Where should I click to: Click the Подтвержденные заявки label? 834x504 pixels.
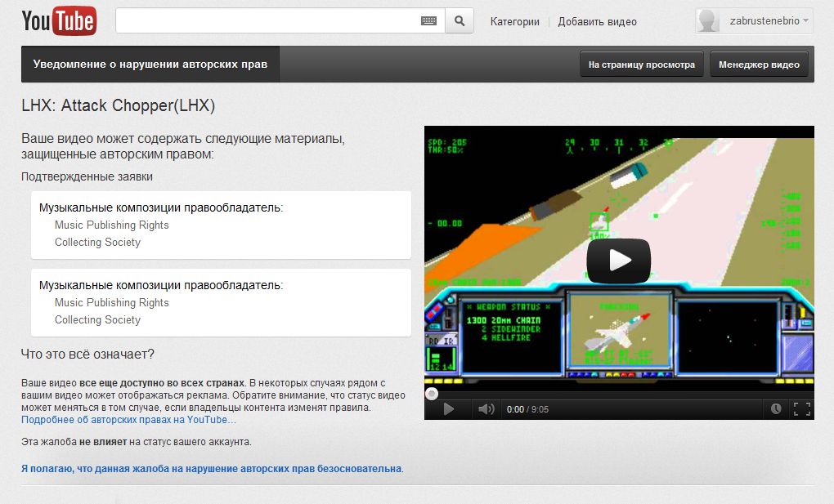click(87, 176)
